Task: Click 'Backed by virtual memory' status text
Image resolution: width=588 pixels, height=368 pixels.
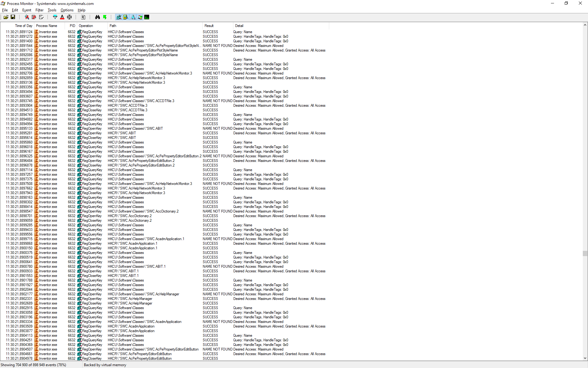Action: click(105, 365)
